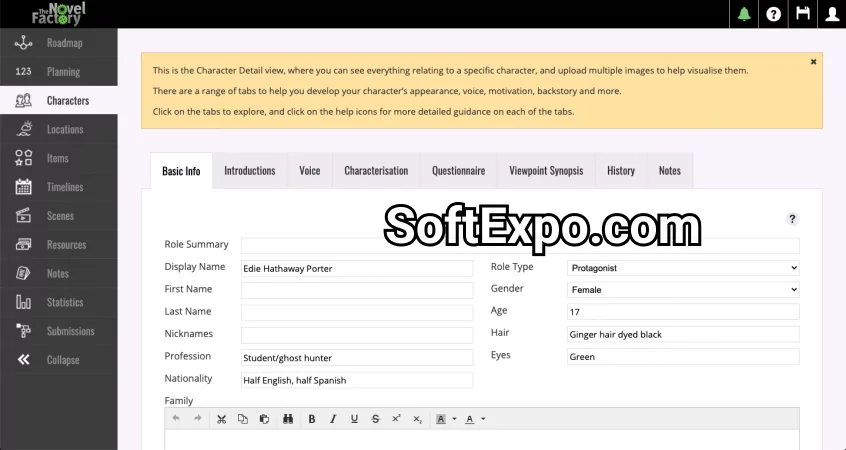This screenshot has height=450, width=846.
Task: Click help icon above Basic Info form
Action: [792, 219]
